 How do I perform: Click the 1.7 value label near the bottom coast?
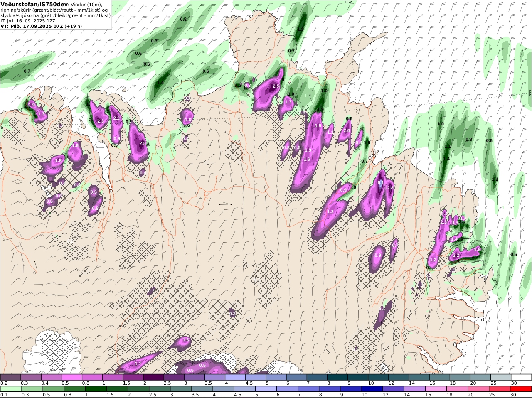[x=138, y=364]
